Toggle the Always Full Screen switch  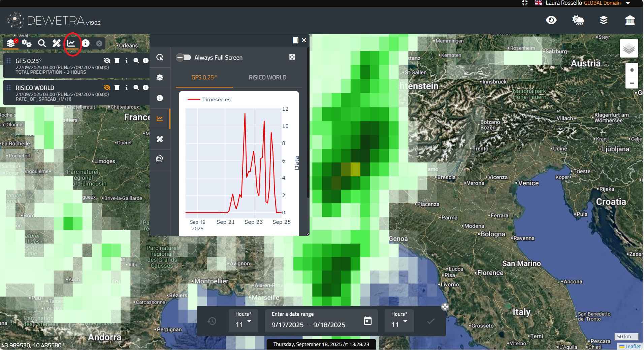tap(183, 58)
